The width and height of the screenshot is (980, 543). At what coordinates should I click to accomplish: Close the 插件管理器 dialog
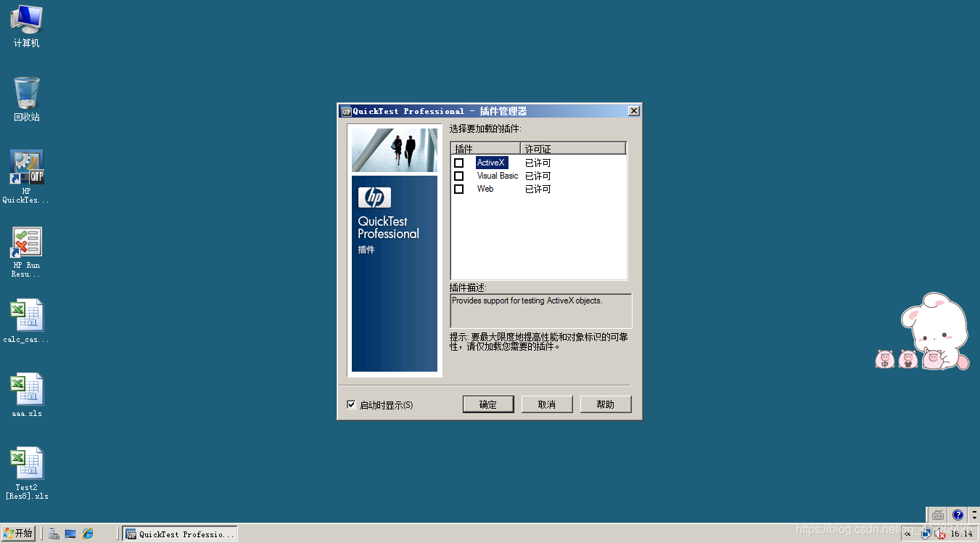coord(634,111)
